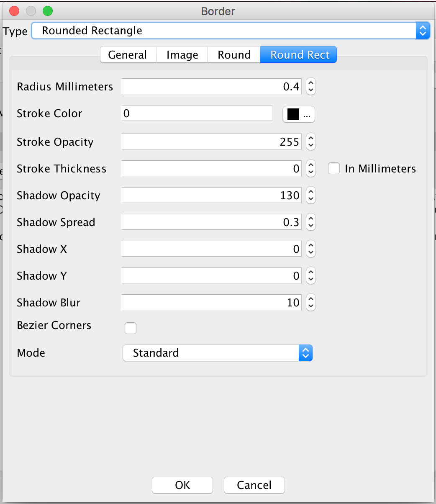Select the Round tab
Viewport: 436px width, 504px height.
pyautogui.click(x=233, y=54)
